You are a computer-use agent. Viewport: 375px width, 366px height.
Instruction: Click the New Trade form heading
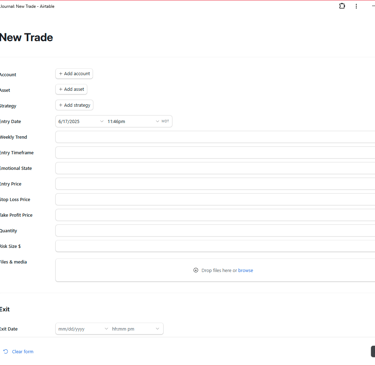pos(26,37)
